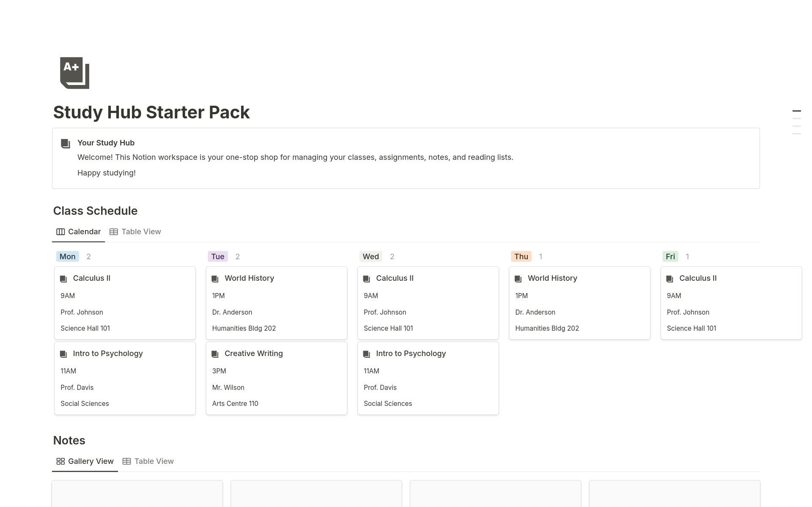Screen dimensions: 812x507
Task: Click page icon on Monday Calculus II card
Action: (63, 279)
